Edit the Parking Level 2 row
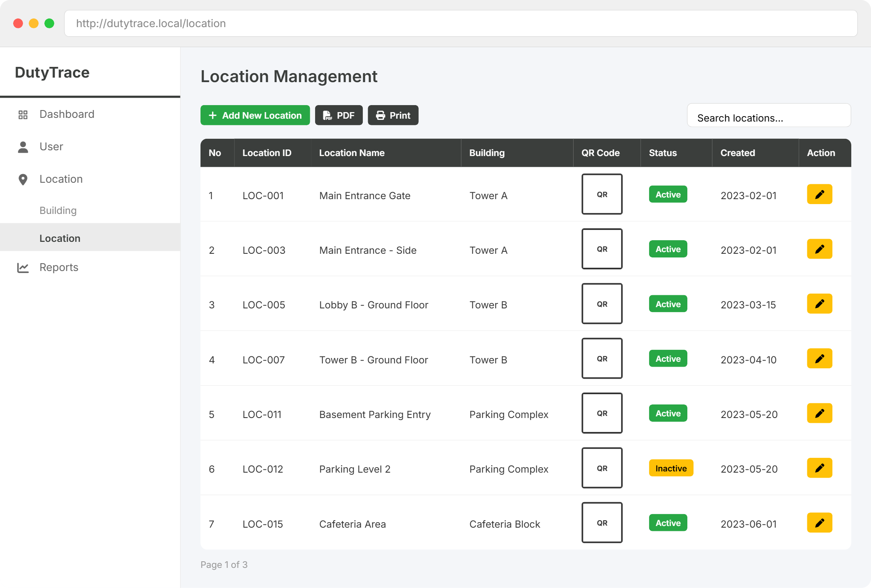This screenshot has height=588, width=871. [x=819, y=468]
